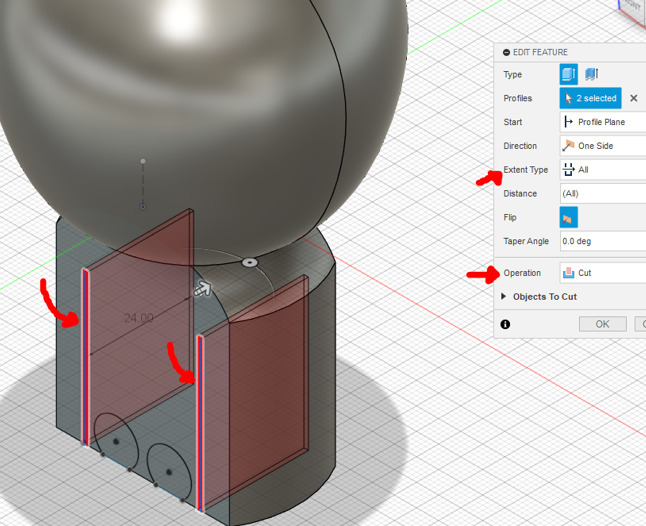Open the Extent Type 'All' dropdown
The height and width of the screenshot is (526, 646).
[603, 170]
